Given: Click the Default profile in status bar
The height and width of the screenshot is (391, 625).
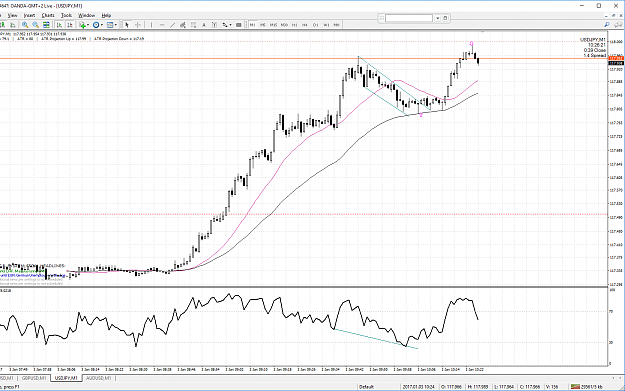Looking at the screenshot, I should (366, 387).
